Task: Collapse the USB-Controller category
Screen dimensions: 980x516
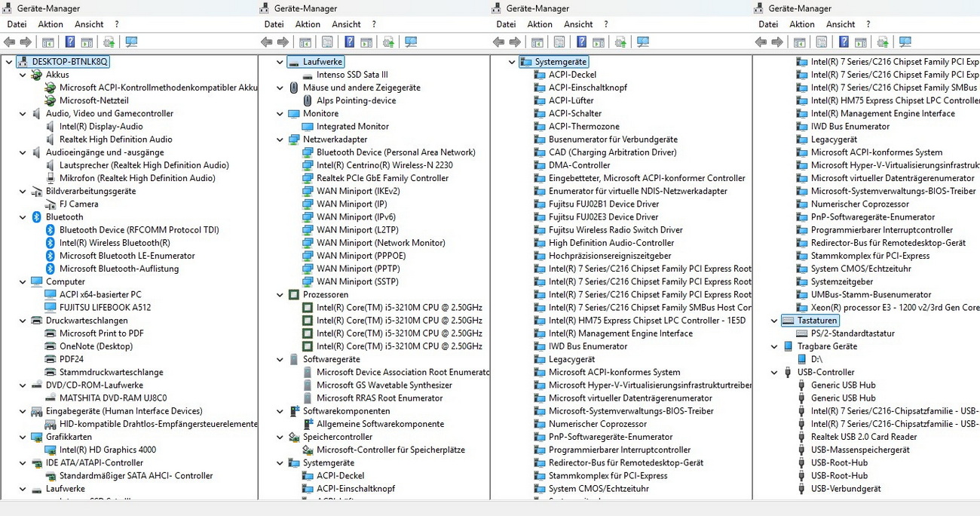Action: pyautogui.click(x=775, y=372)
